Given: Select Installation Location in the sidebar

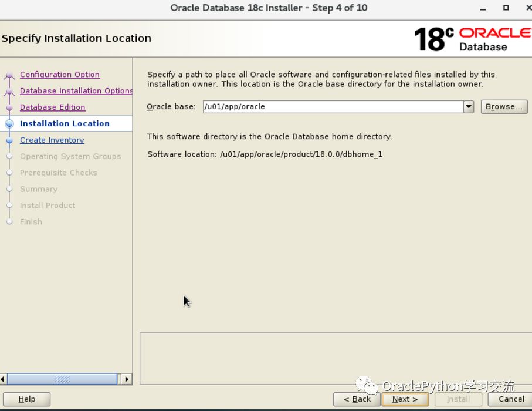Looking at the screenshot, I should (65, 123).
